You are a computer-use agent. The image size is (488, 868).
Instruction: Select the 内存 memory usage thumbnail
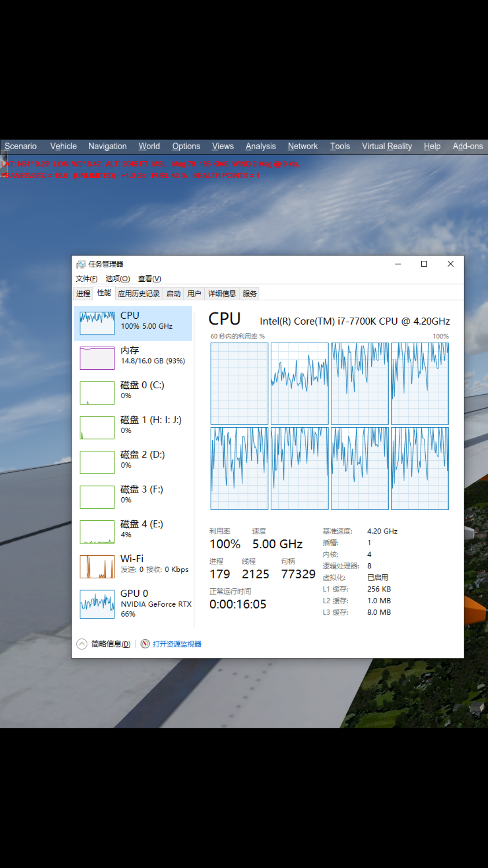[97, 358]
